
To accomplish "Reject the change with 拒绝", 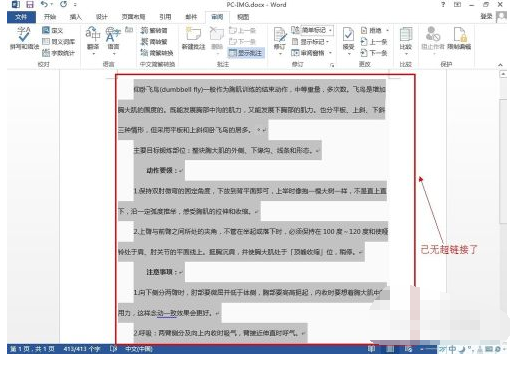I will point(371,31).
